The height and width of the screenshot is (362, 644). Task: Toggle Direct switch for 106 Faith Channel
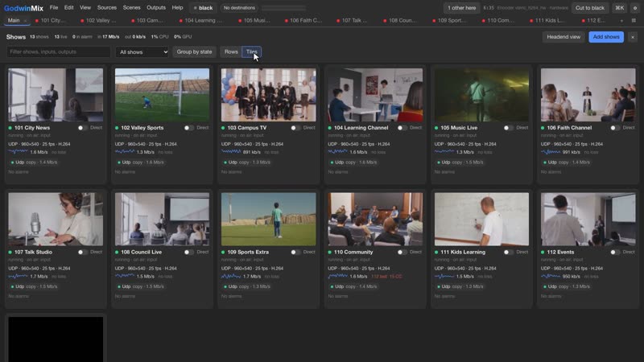tap(615, 128)
